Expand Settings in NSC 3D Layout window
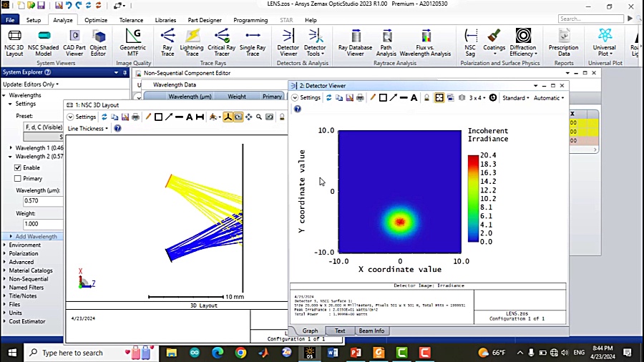The image size is (644, 362). click(82, 117)
